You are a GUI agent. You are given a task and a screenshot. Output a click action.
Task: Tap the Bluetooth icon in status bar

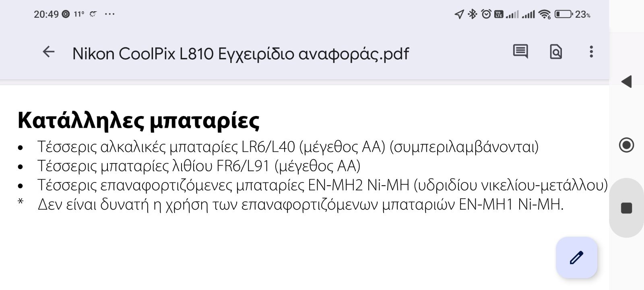point(473,14)
